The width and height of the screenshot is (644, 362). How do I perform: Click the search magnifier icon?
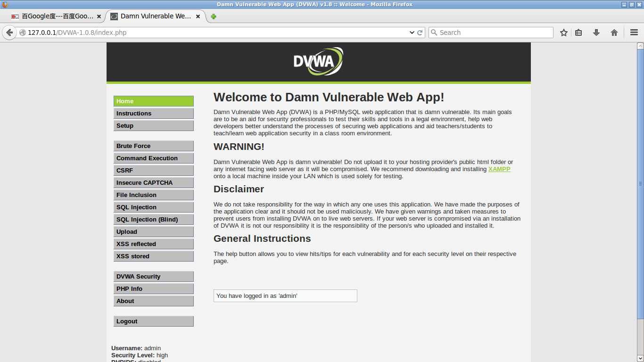(434, 33)
